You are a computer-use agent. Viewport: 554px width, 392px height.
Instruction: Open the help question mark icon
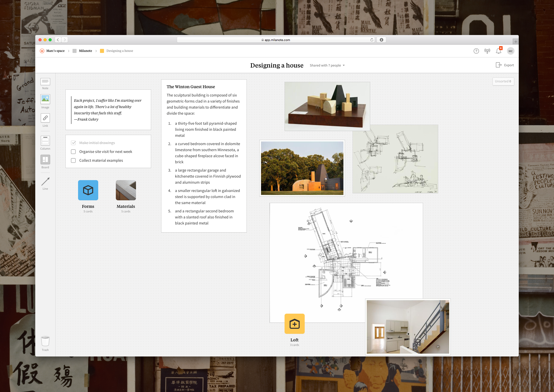476,51
